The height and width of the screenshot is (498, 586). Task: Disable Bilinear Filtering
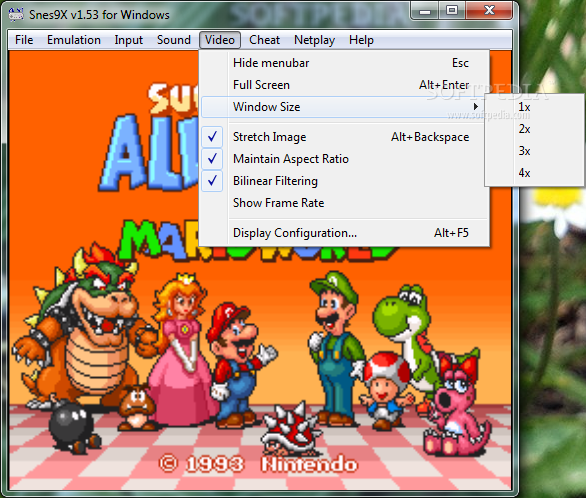coord(345,181)
